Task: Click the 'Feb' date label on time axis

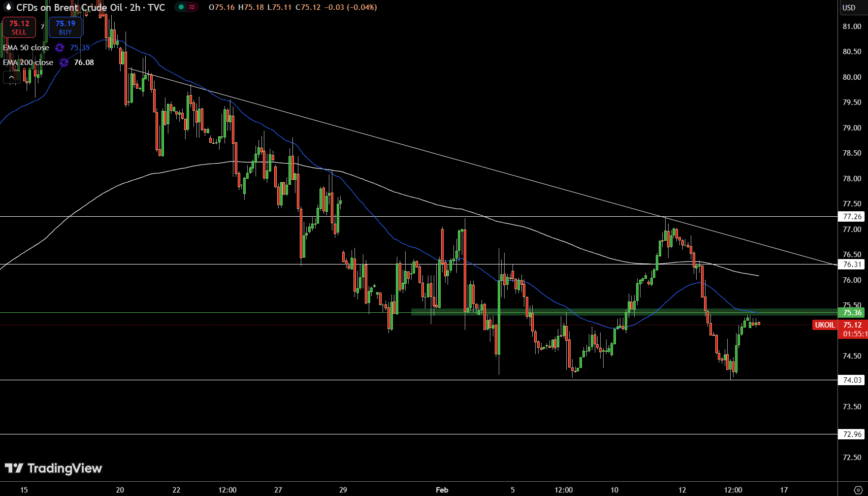Action: tap(442, 490)
